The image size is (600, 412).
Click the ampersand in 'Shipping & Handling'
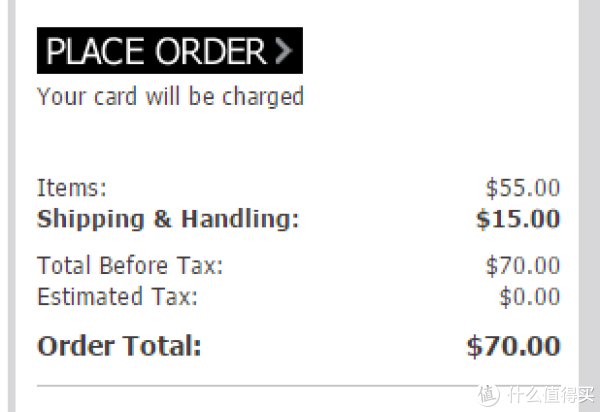click(x=162, y=219)
